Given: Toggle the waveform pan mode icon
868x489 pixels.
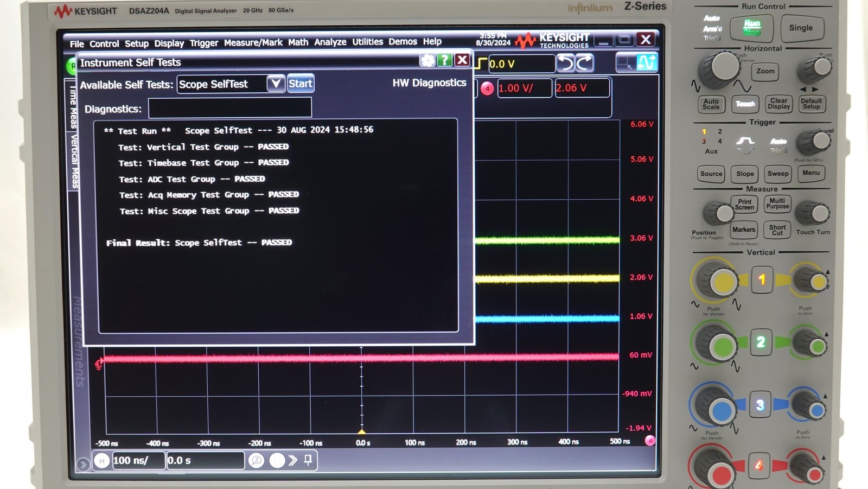Looking at the screenshot, I should 647,62.
